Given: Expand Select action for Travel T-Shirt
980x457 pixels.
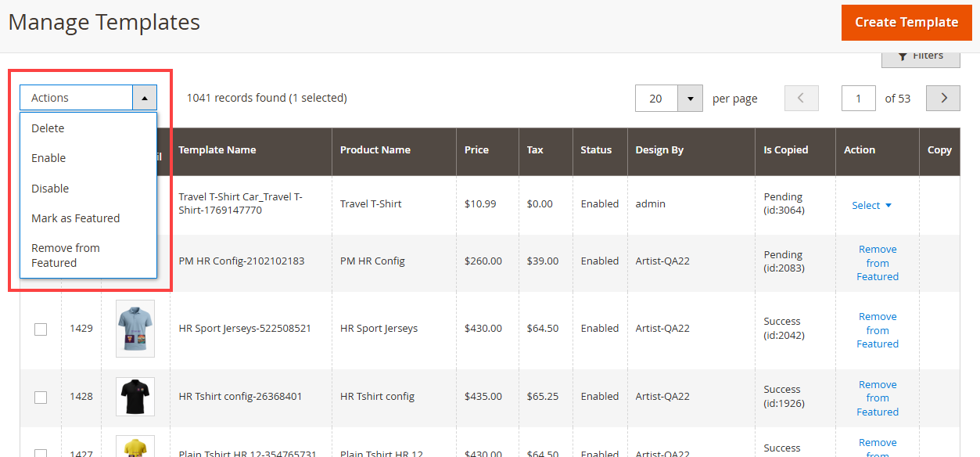Looking at the screenshot, I should click(871, 205).
